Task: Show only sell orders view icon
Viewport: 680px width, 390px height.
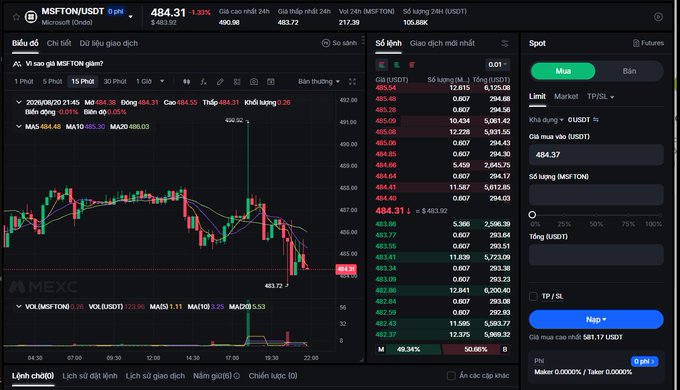Action: [412, 65]
